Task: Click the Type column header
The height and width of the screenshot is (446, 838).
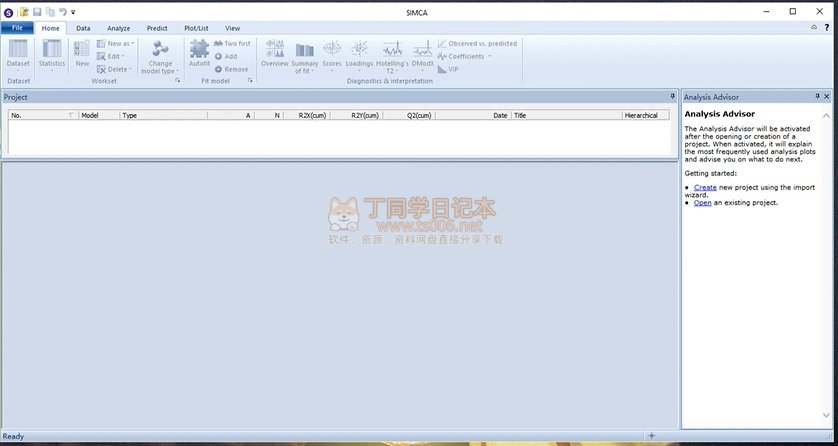Action: click(x=164, y=115)
